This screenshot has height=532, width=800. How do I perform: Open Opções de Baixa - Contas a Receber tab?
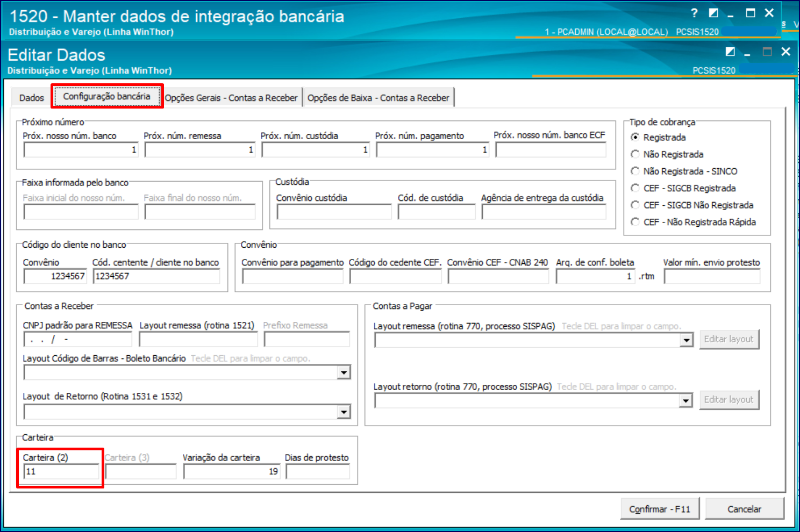click(x=378, y=98)
